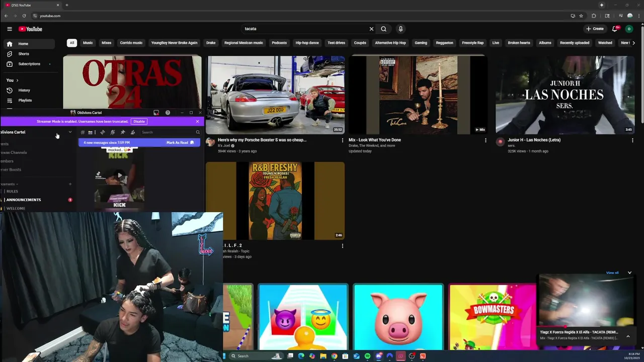Play the TikTok video in Discord chat
This screenshot has height=362, width=644.
(119, 175)
